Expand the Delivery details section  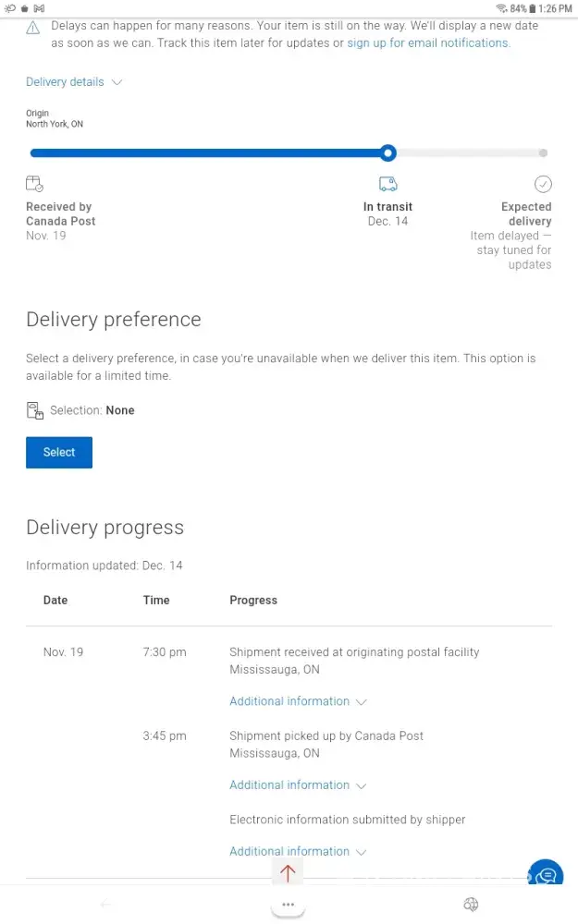(74, 82)
